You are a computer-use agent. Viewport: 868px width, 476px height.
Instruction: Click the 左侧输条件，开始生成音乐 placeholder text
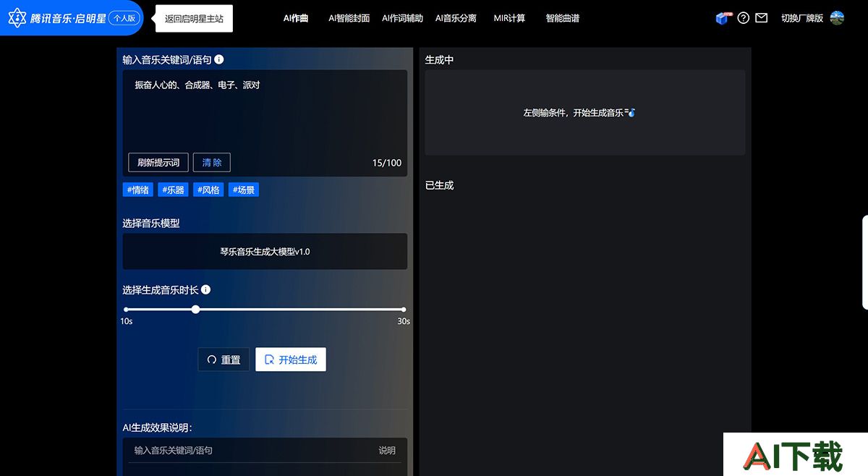[x=579, y=113]
